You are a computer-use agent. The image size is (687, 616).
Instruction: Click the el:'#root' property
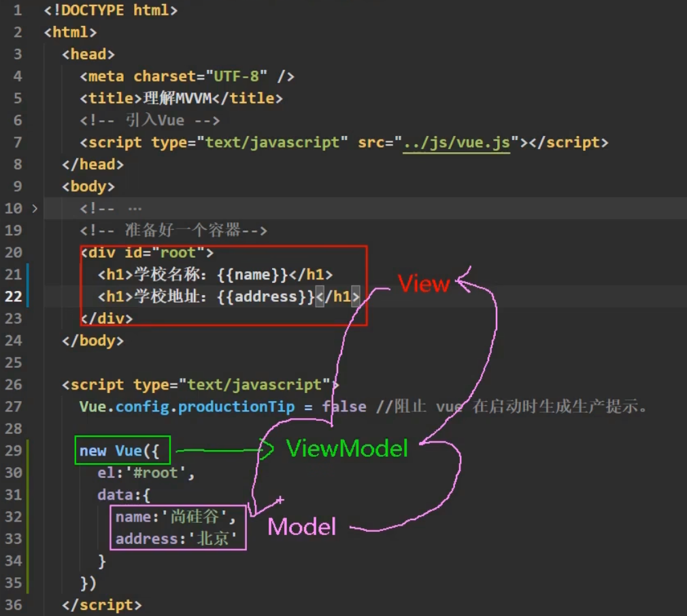pos(146,473)
